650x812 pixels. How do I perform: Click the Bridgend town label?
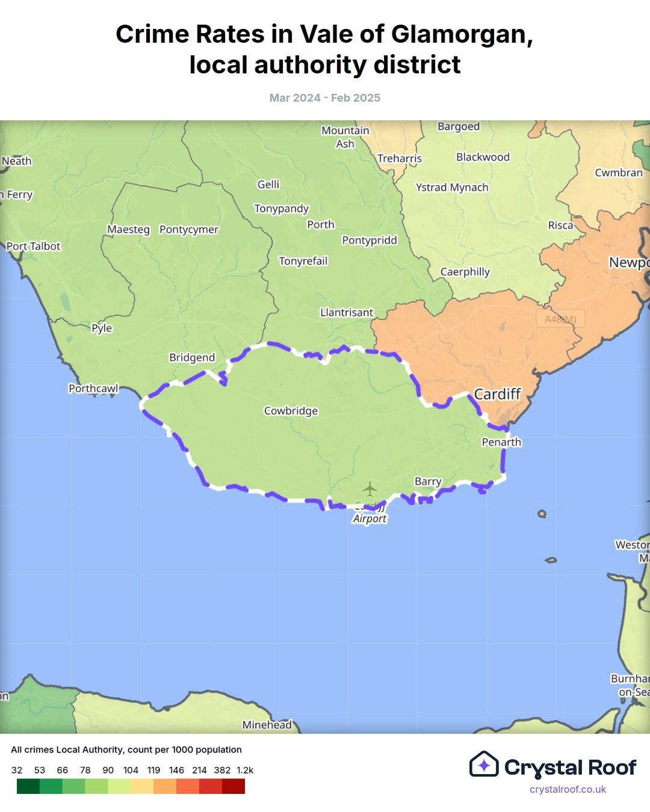[x=192, y=357]
